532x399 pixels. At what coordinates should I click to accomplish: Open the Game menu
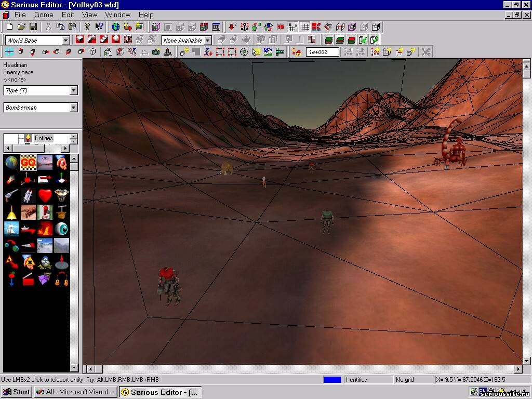(44, 15)
